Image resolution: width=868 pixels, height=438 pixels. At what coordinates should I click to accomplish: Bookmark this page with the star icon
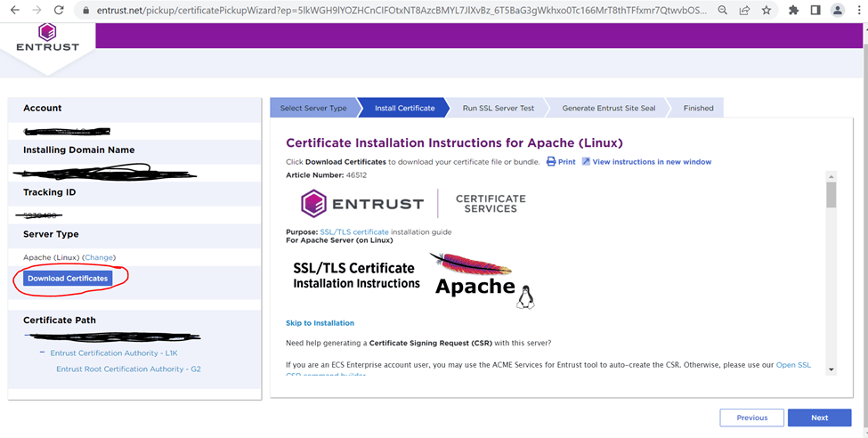(767, 11)
